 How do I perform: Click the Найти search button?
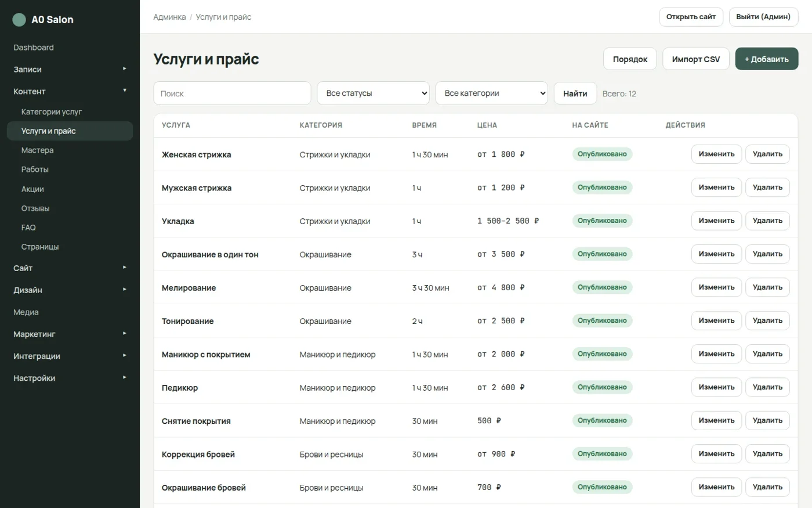(575, 93)
